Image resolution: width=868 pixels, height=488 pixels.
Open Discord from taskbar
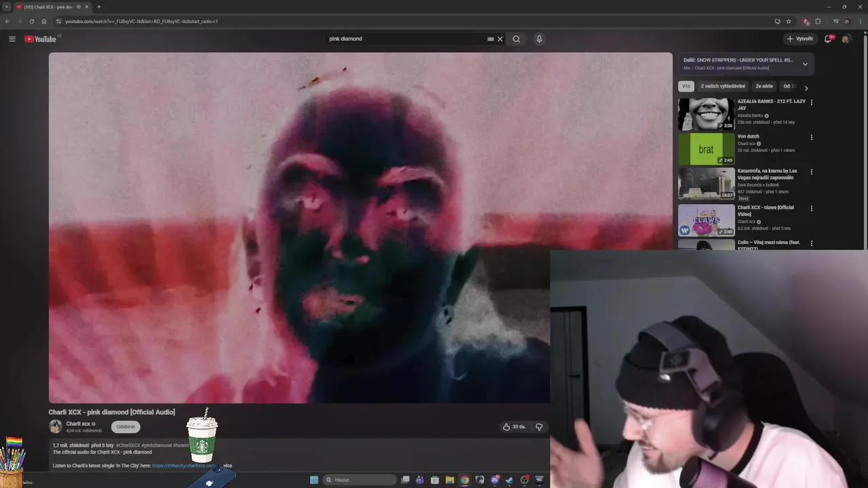494,480
